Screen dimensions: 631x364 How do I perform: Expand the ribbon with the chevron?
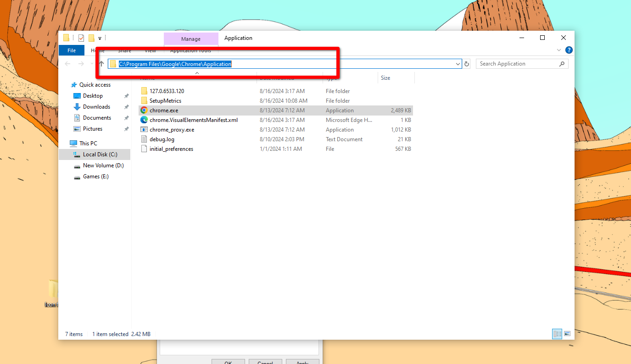[x=559, y=50]
